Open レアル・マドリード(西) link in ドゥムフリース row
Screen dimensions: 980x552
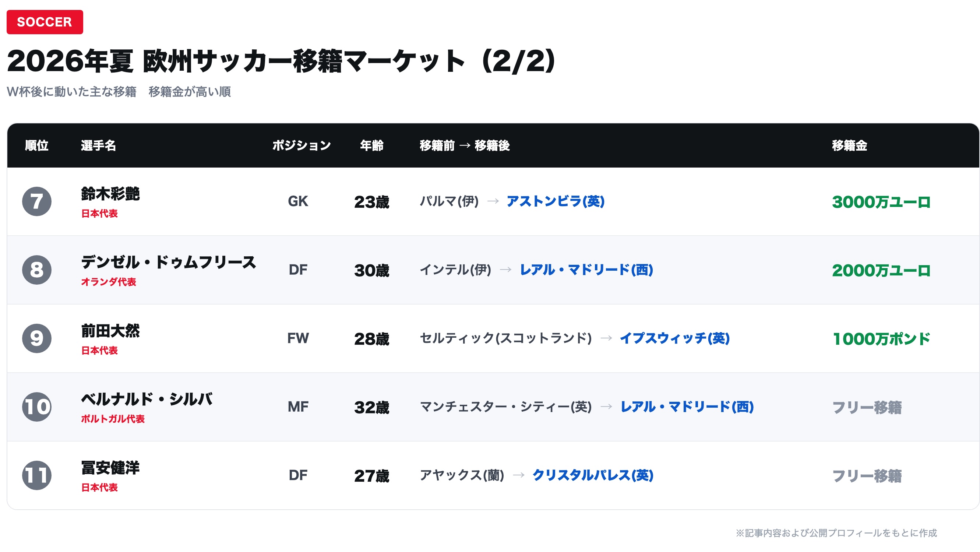click(586, 270)
